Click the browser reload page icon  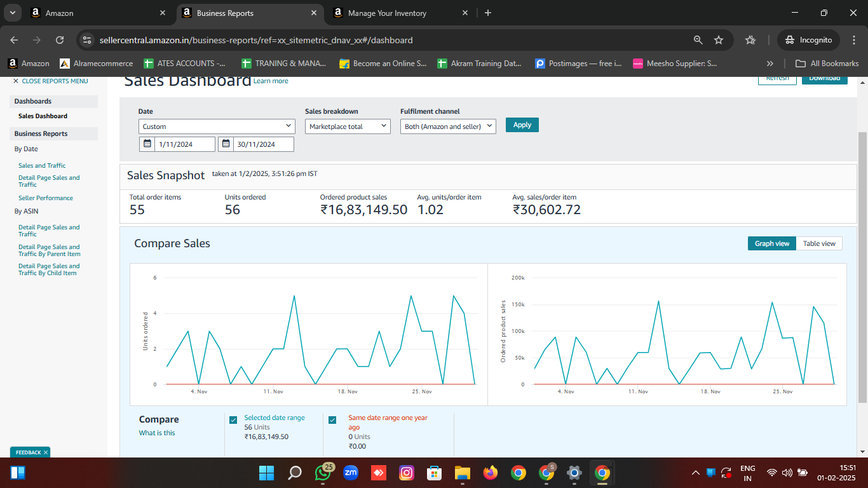60,40
